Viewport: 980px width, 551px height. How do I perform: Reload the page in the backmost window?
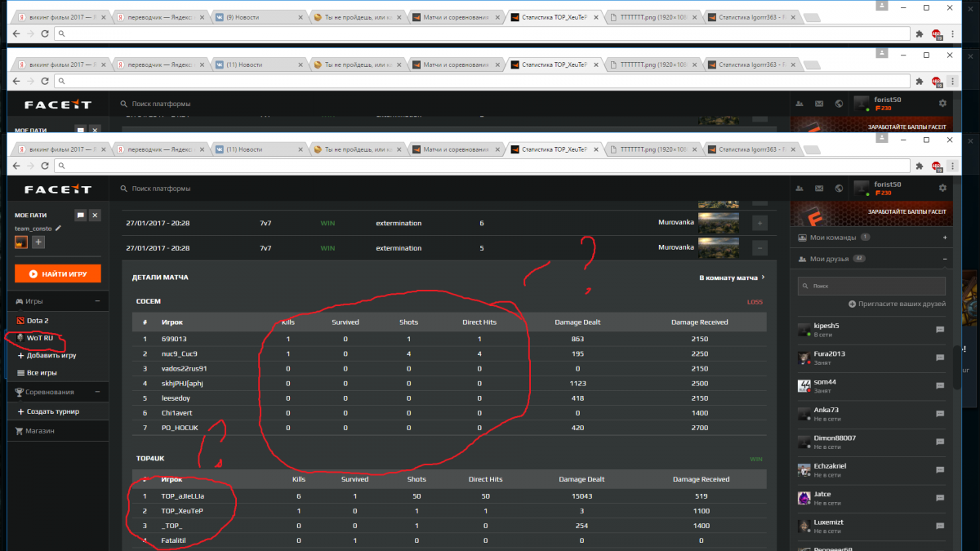click(44, 33)
